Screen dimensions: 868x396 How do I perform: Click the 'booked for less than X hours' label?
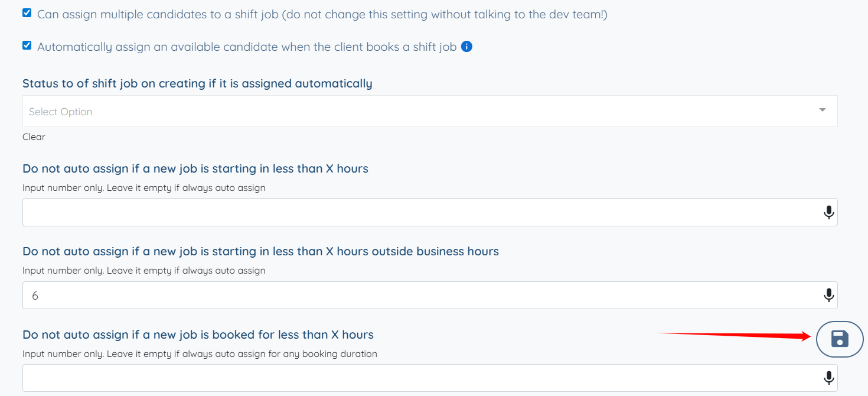(x=198, y=335)
